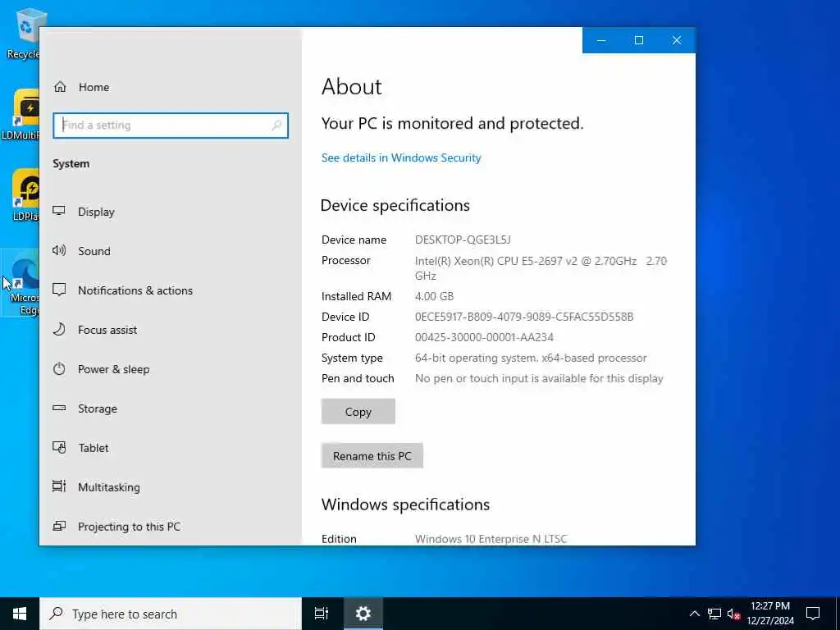840x630 pixels.
Task: Click See details in Windows Security link
Action: tap(401, 157)
